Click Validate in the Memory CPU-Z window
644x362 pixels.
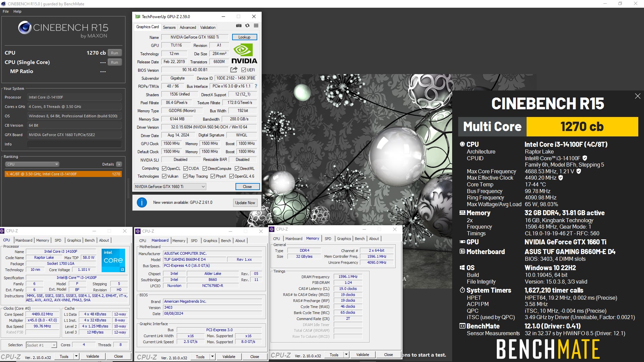tap(363, 355)
